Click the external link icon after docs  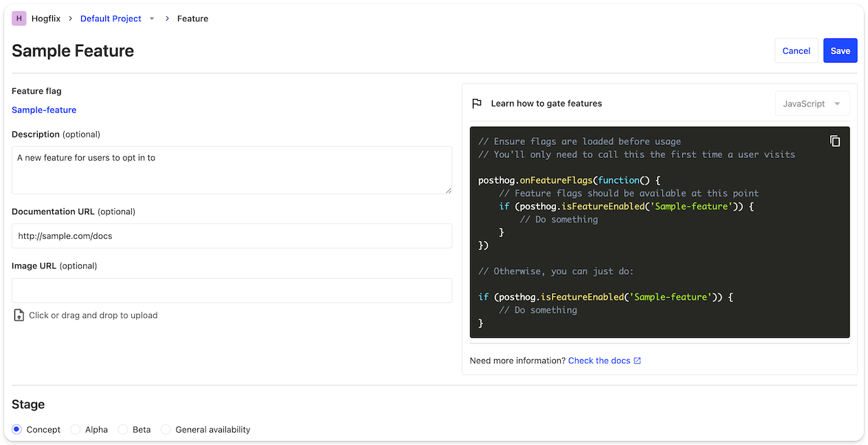pyautogui.click(x=637, y=361)
